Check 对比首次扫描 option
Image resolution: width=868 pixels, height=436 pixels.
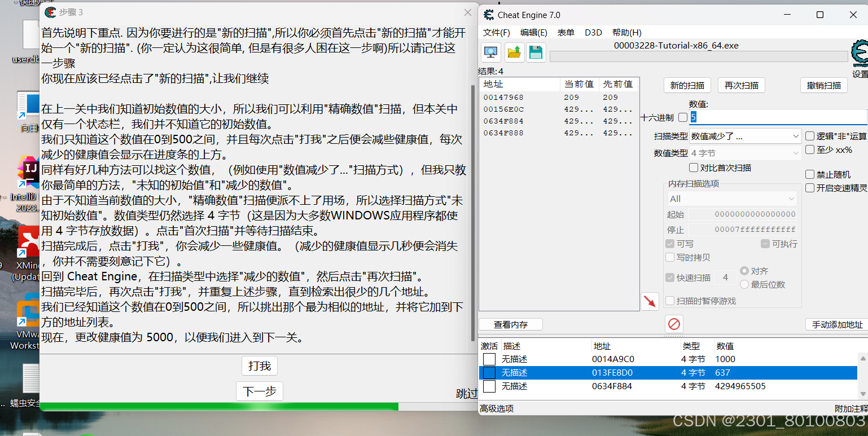click(694, 168)
